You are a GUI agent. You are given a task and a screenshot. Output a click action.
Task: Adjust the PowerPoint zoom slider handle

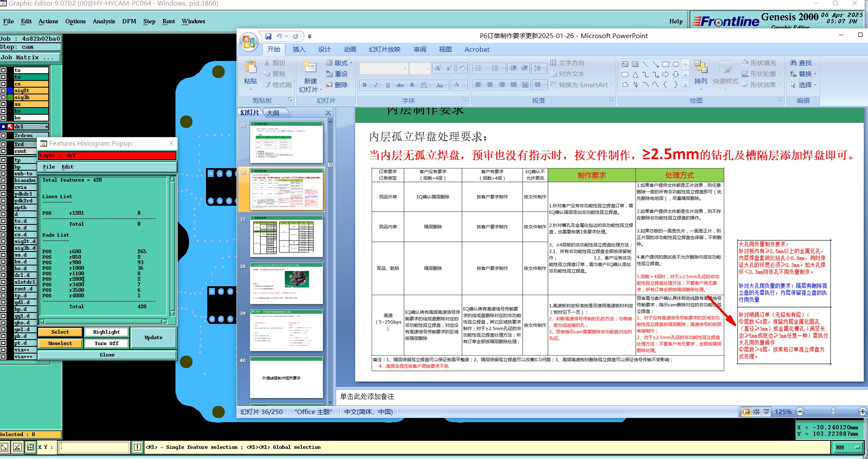833,412
